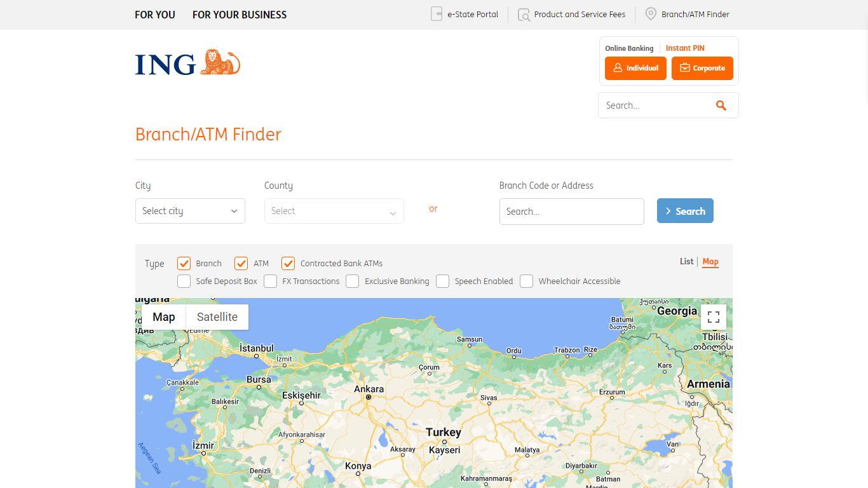Check the Wheelchair Accessible checkbox
Viewport: 868px width, 488px height.
pyautogui.click(x=527, y=281)
